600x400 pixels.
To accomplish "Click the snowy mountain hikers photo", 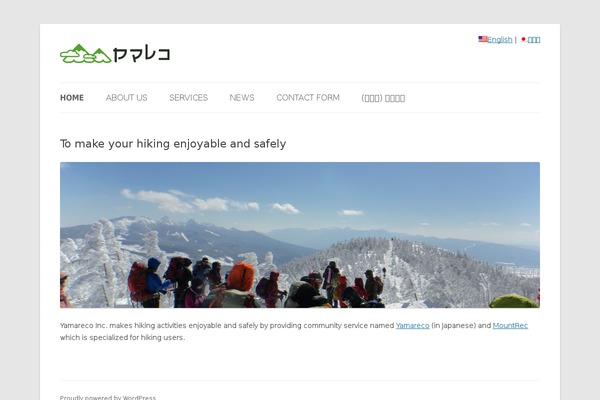I will pos(300,235).
